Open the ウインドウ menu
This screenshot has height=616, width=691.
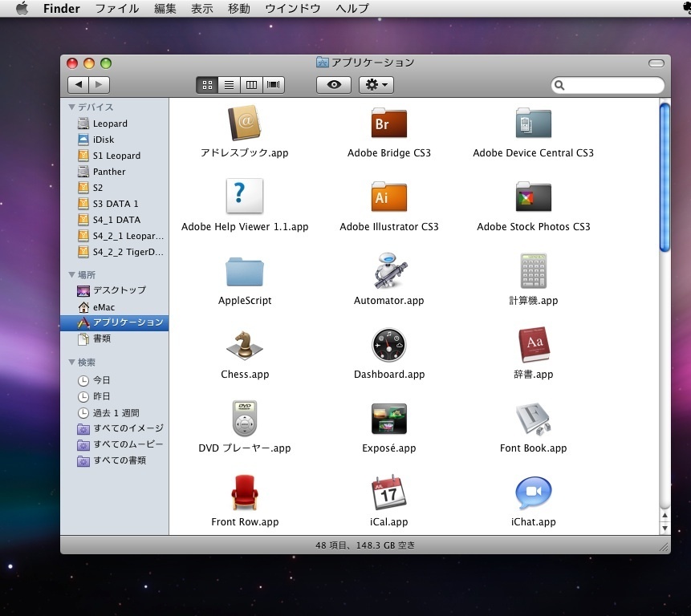(x=292, y=9)
